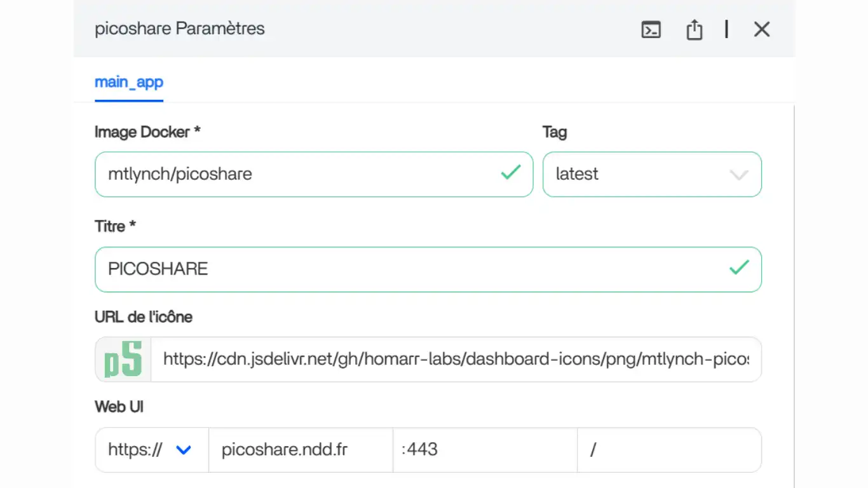This screenshot has width=868, height=488.
Task: Open the Tag dropdown showing latest
Action: tap(652, 174)
